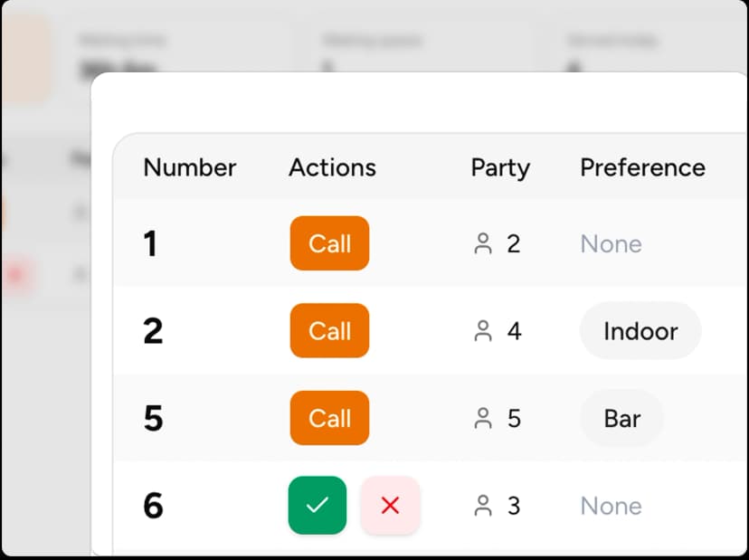Image resolution: width=749 pixels, height=560 pixels.
Task: Confirm queue number 6 with green checkmark
Action: coord(318,506)
